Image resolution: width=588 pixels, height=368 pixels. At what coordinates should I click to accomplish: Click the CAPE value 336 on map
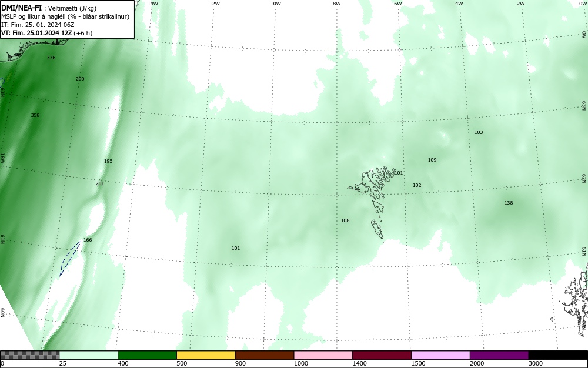(51, 58)
